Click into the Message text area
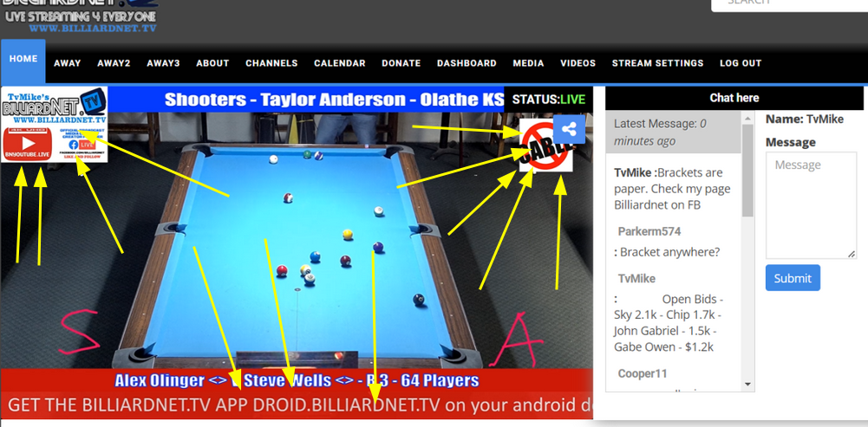The image size is (868, 427). (x=811, y=205)
